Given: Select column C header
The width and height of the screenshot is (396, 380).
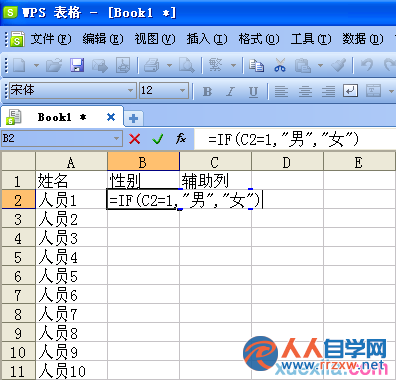Looking at the screenshot, I should tap(215, 162).
